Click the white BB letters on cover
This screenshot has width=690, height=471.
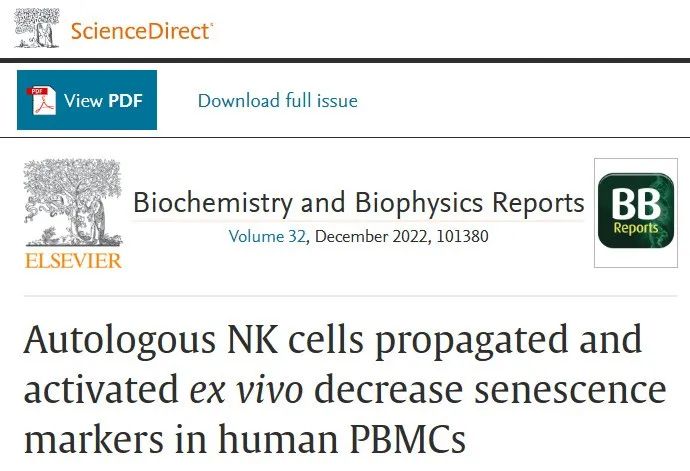[x=636, y=204]
